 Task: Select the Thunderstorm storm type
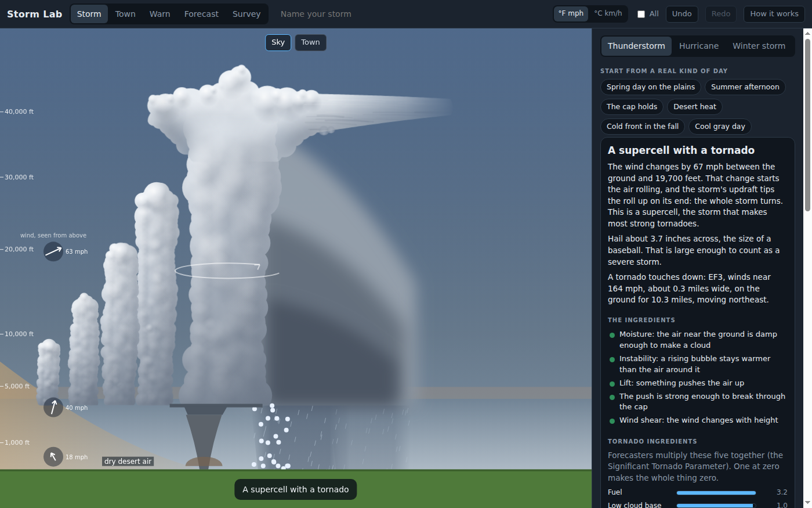coord(636,46)
